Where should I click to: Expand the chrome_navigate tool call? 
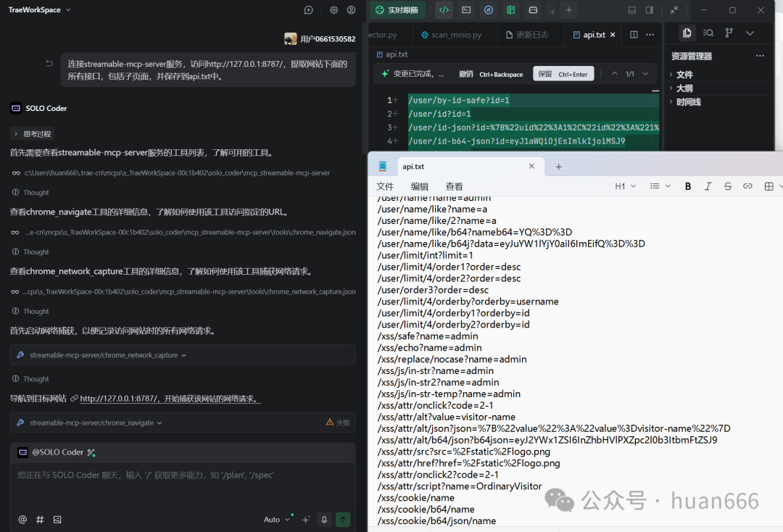click(183, 423)
